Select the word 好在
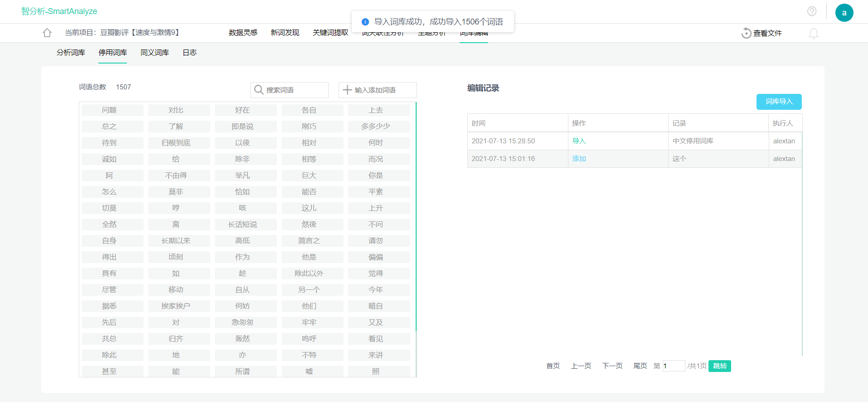 click(x=246, y=110)
